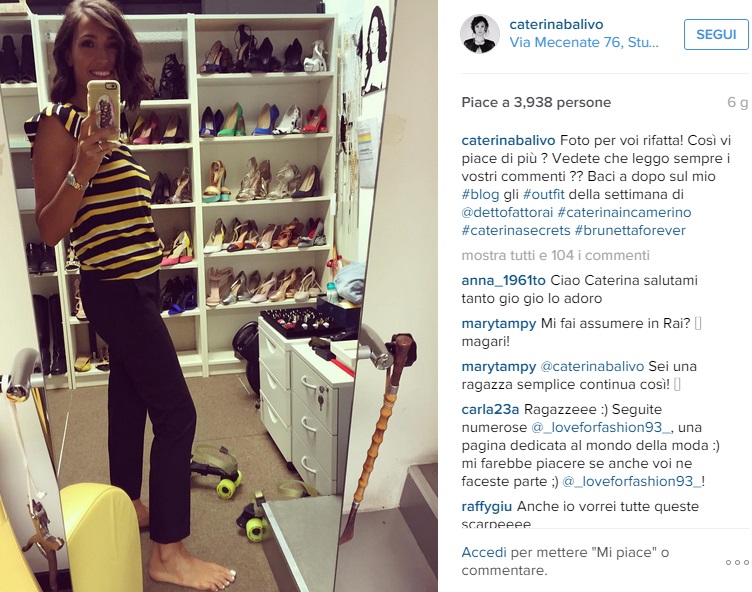Open commenter carla23a's profile
Image resolution: width=752 pixels, height=592 pixels.
click(x=490, y=410)
